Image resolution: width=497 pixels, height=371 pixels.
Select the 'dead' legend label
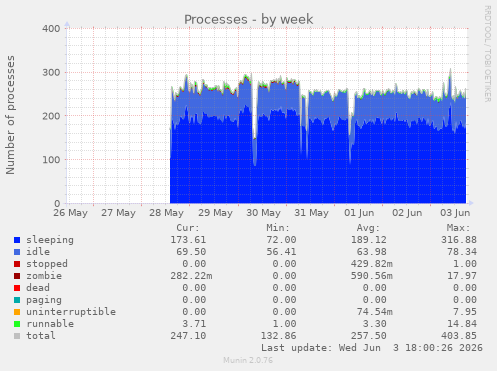point(38,288)
